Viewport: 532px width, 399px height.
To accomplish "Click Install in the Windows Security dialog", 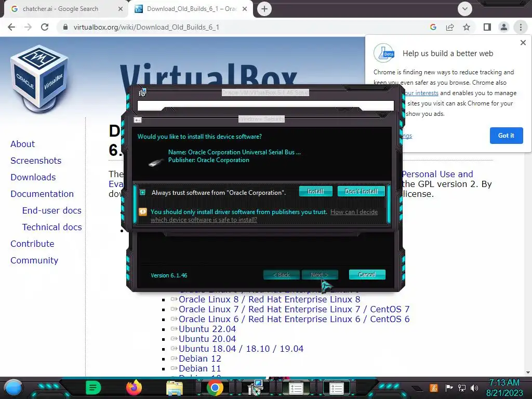I will pos(315,191).
